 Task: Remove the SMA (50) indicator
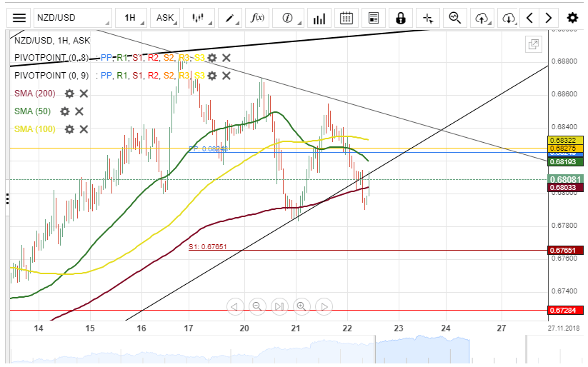pos(79,111)
